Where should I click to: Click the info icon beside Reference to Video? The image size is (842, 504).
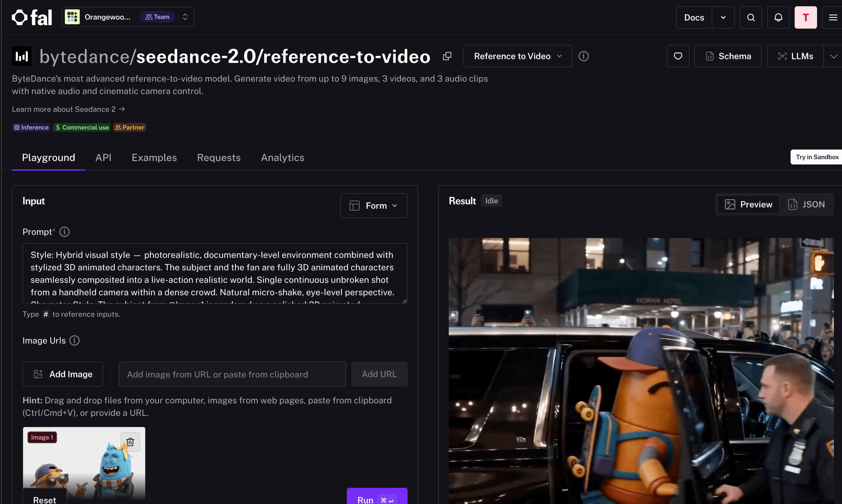pos(583,56)
